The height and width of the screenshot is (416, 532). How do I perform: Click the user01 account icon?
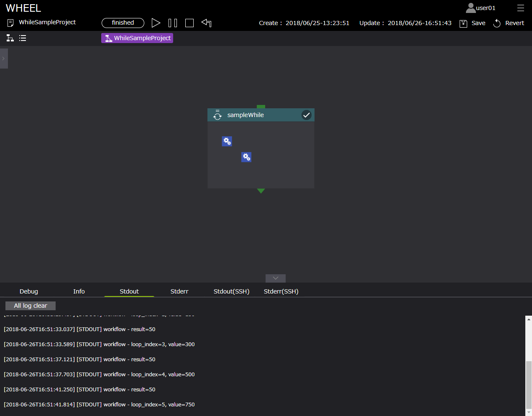click(x=471, y=8)
